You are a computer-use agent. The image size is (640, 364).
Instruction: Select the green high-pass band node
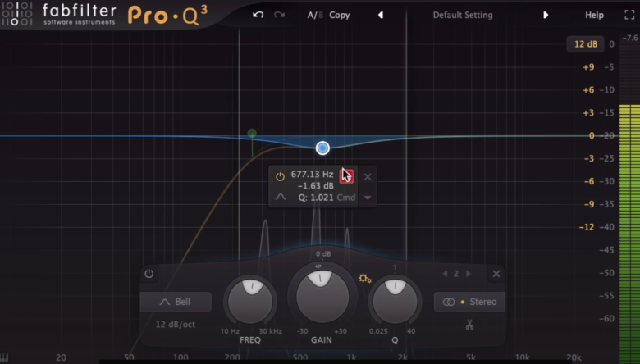click(252, 134)
